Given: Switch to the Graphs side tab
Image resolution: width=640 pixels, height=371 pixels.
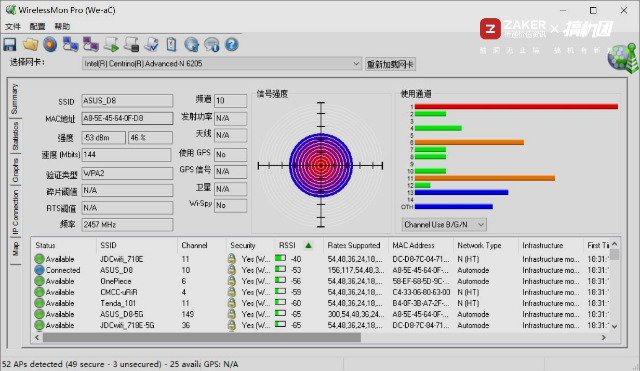Looking at the screenshot, I should 15,170.
